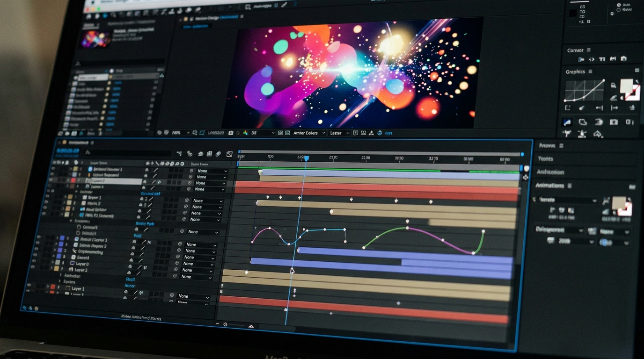Screen dimensions: 644x359
Task: Expand the 'Spalens' group in the layer list
Action: pyautogui.click(x=60, y=281)
